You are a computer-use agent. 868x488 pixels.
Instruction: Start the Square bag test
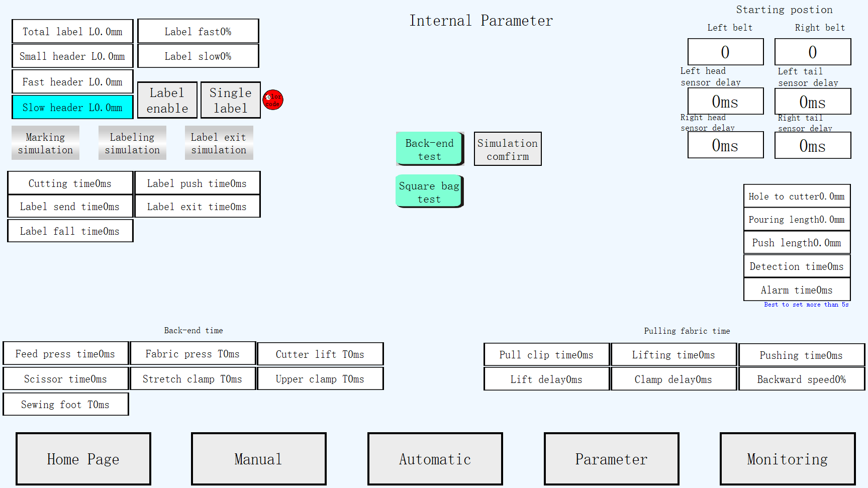(430, 191)
